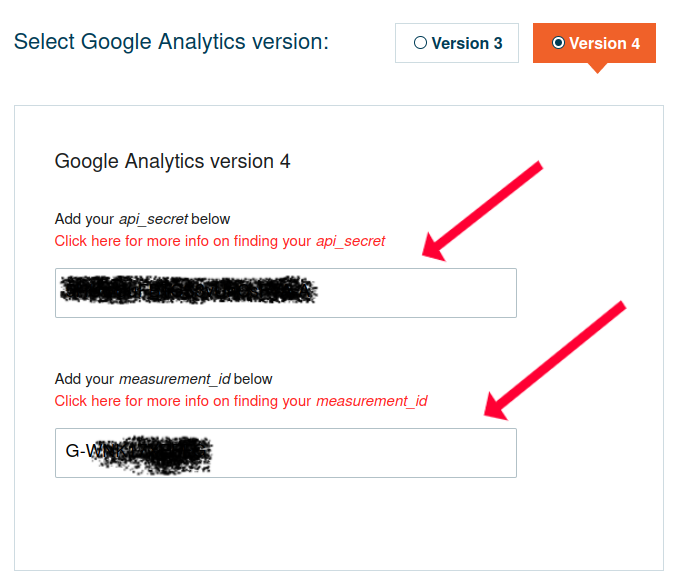Click the G- prefixed measurement ID value
Screen dimensions: 681x582
(139, 454)
